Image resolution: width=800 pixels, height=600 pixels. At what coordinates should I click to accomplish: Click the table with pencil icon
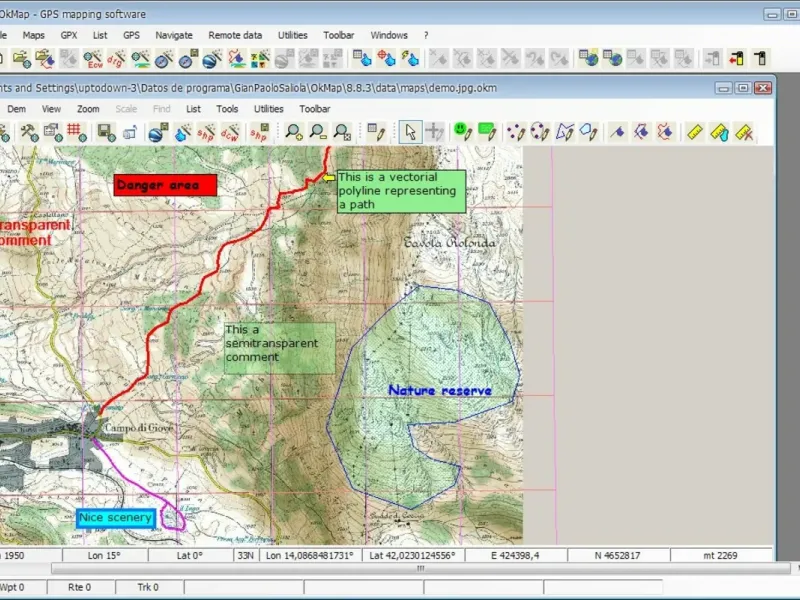[376, 133]
